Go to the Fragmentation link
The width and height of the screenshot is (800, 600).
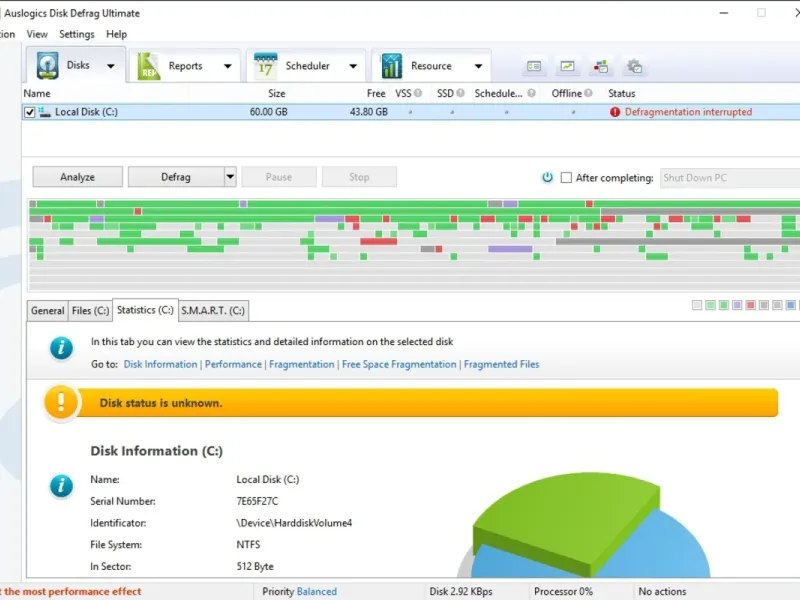[x=302, y=364]
